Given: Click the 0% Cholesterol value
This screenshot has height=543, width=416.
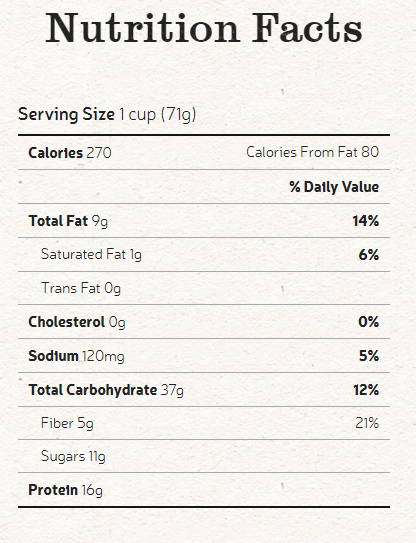Looking at the screenshot, I should click(369, 322).
